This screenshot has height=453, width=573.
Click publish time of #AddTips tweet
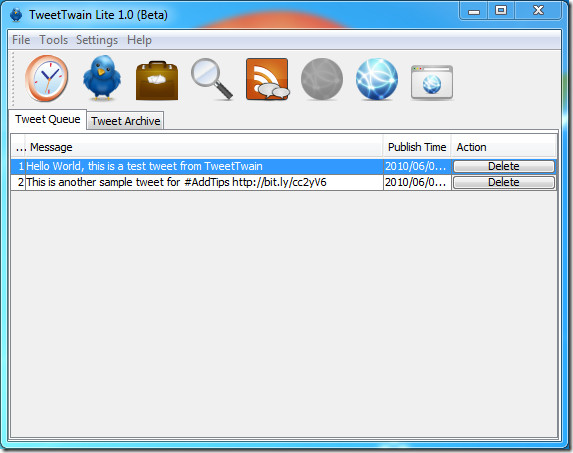pos(417,182)
